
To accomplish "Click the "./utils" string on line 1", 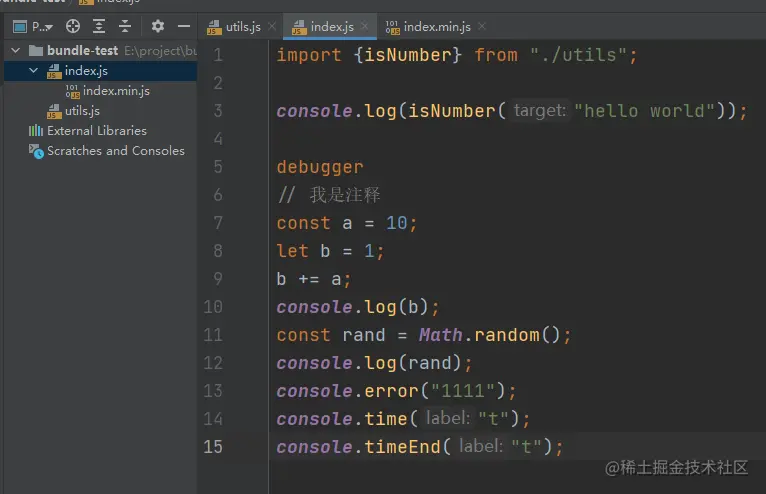I will pos(578,55).
